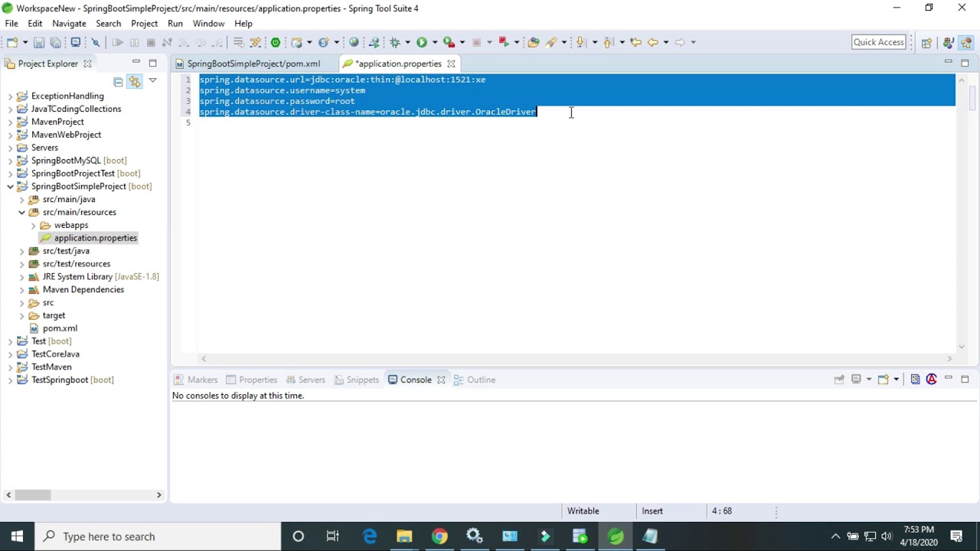Click the green Run button icon
980x551 pixels.
[421, 42]
